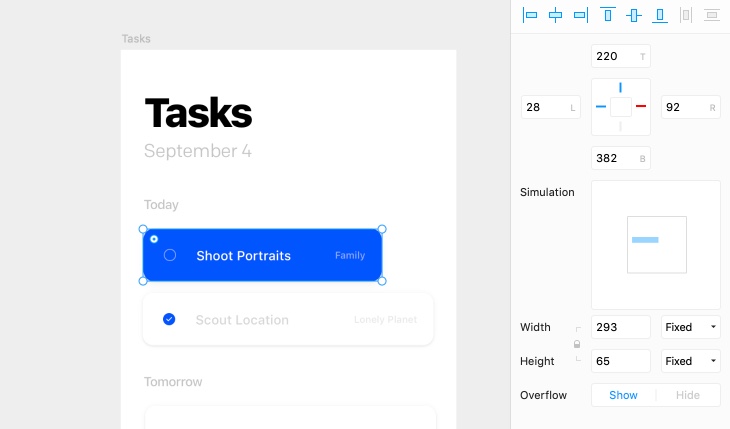Uncheck the Scout Location task checkmark

tap(169, 319)
